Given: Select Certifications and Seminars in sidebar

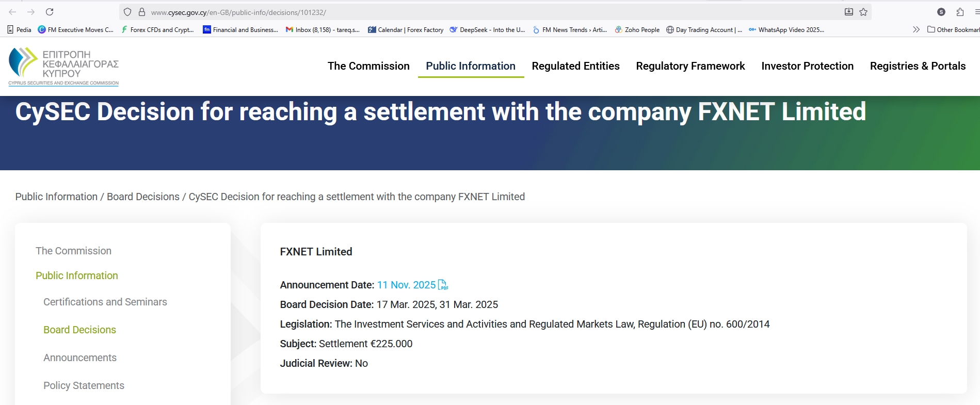Looking at the screenshot, I should [105, 302].
